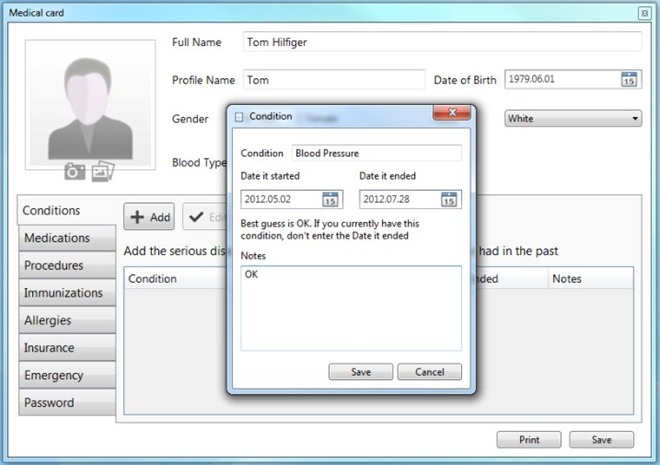Save the Medical card

pyautogui.click(x=601, y=440)
